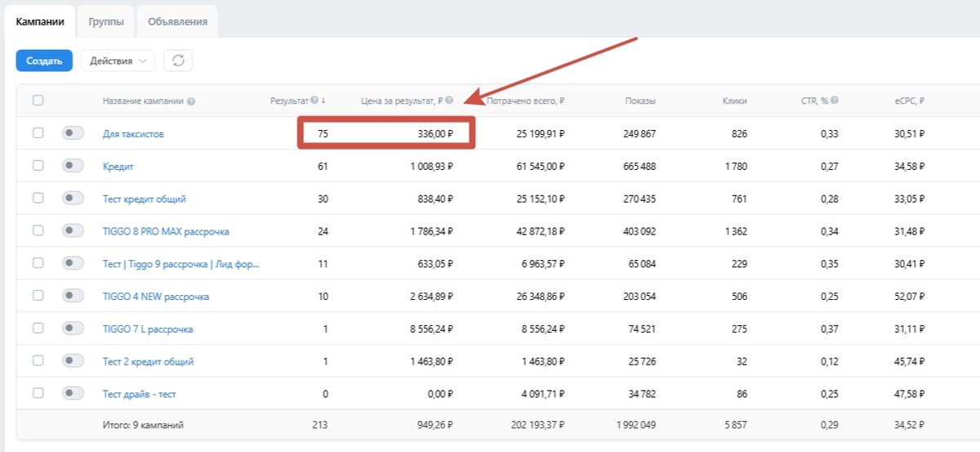Click the refresh icon button
Viewport: 980px width, 452px height.
(x=178, y=60)
